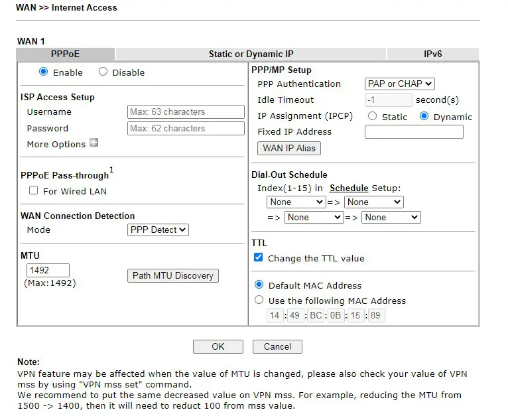Select Static IP assignment option
508x420 pixels.
[x=372, y=116]
